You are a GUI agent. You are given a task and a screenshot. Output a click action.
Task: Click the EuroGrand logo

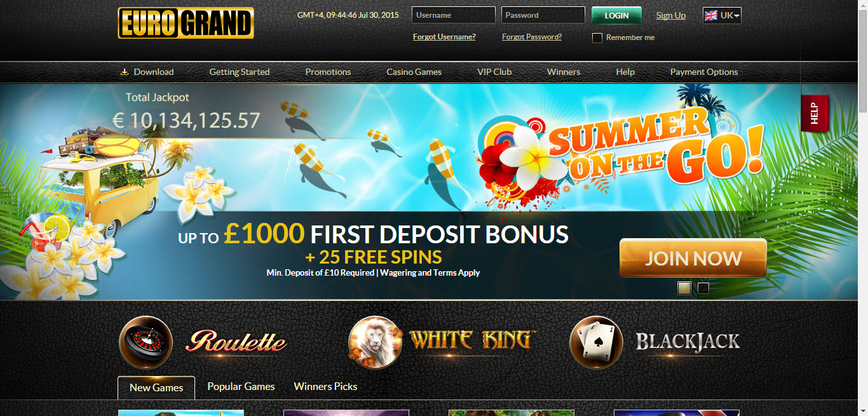point(186,23)
